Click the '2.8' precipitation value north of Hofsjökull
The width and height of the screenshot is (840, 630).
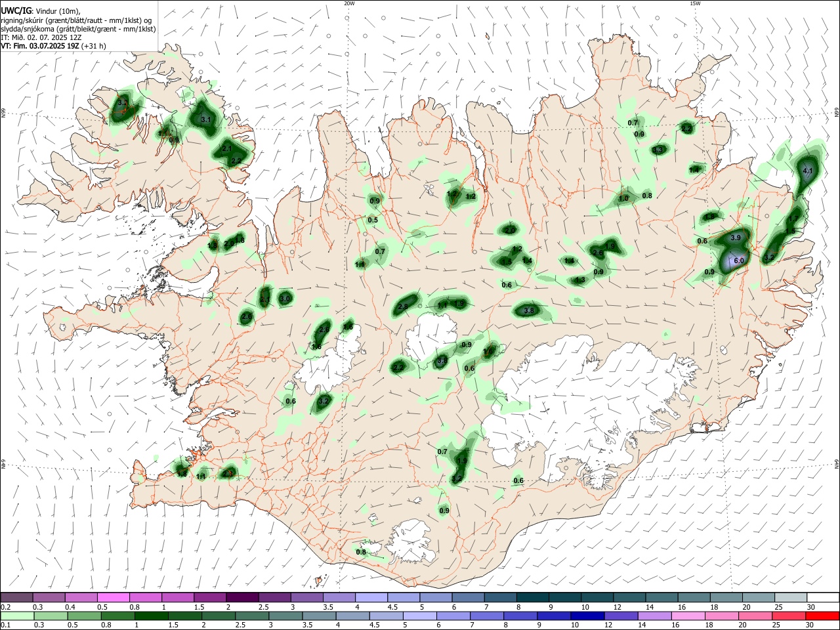point(403,306)
